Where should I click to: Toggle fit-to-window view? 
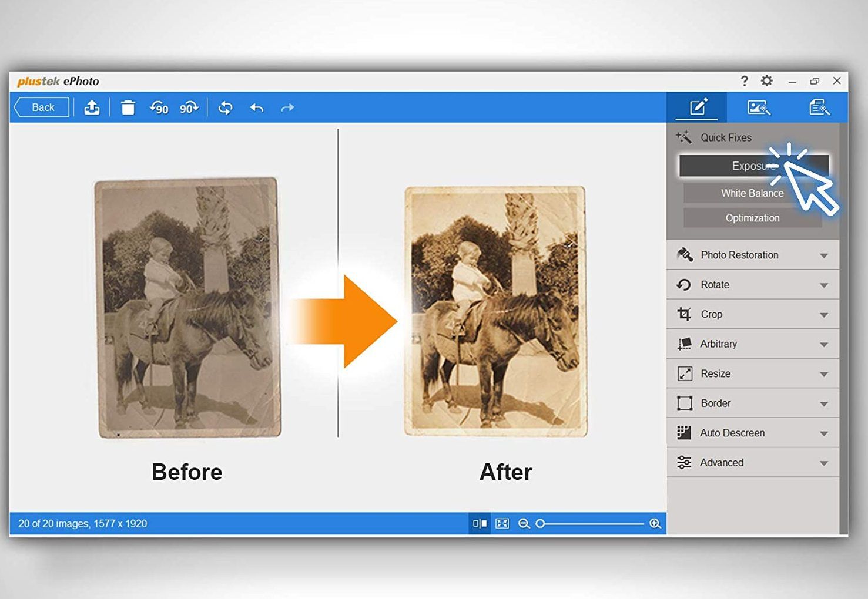point(502,523)
